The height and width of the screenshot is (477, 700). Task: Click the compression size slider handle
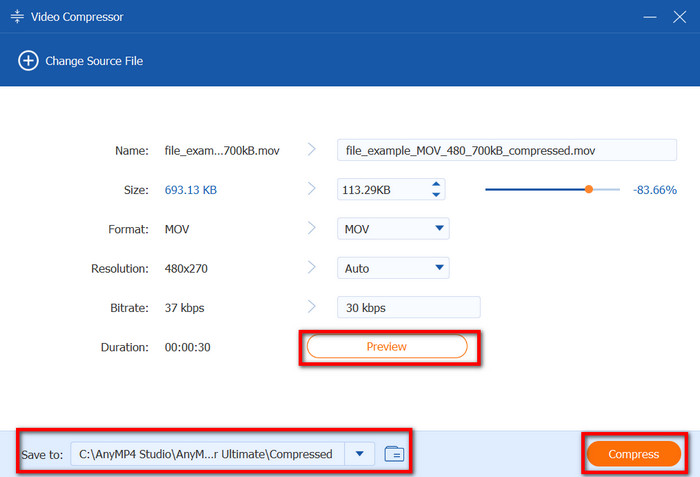point(589,189)
